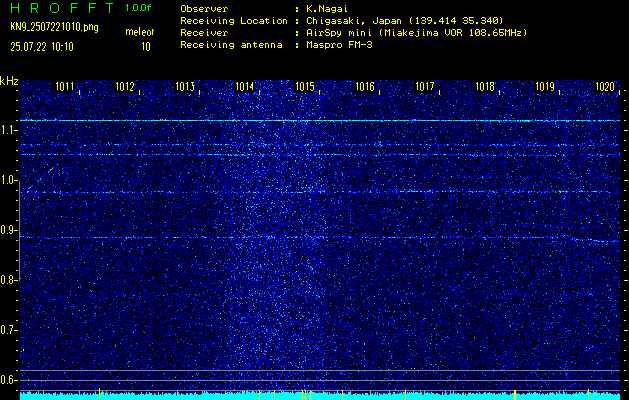Image resolution: width=629 pixels, height=400 pixels.
Task: Click the 0.6 frequency axis label
Action: pyautogui.click(x=8, y=380)
